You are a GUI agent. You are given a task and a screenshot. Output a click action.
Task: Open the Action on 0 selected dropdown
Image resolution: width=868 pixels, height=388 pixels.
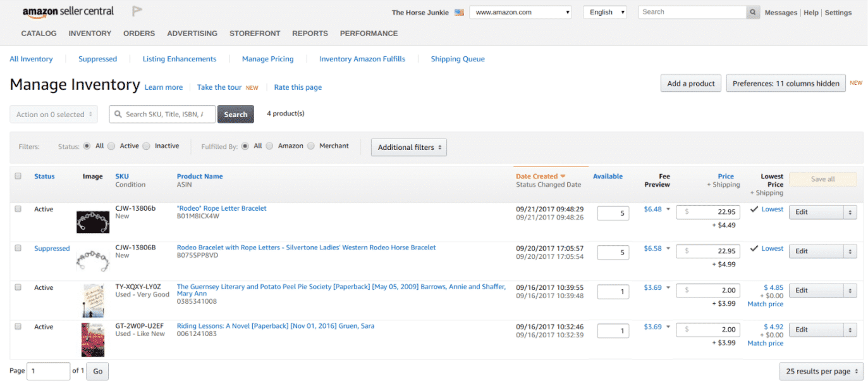[54, 115]
